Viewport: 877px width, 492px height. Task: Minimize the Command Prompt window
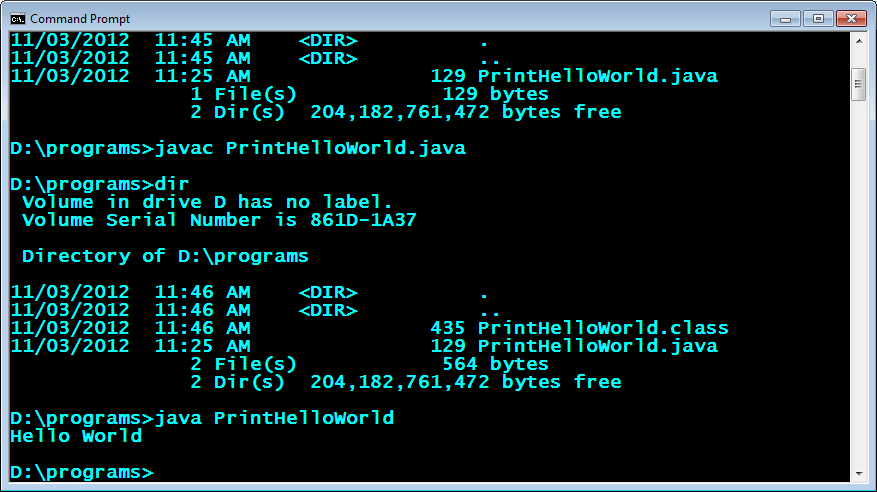787,18
